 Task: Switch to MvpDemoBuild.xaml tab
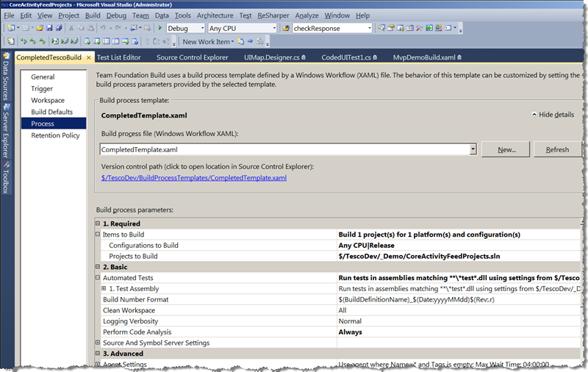click(x=427, y=57)
